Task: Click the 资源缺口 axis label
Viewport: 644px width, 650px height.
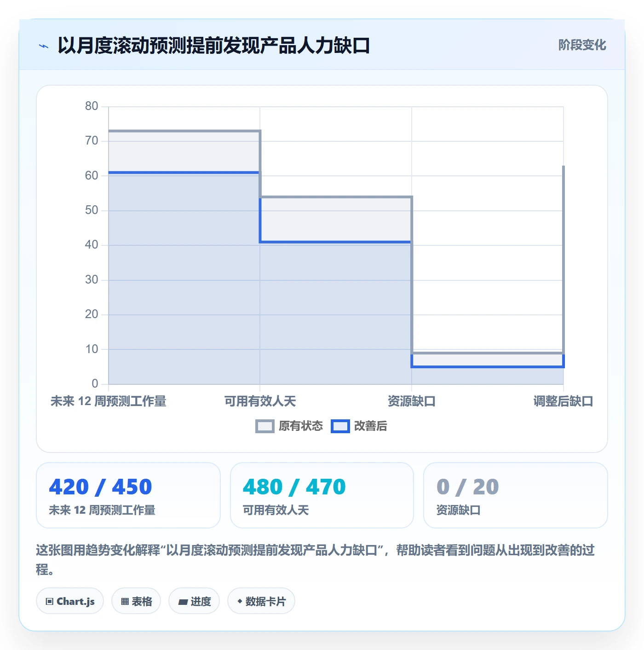Action: [412, 401]
